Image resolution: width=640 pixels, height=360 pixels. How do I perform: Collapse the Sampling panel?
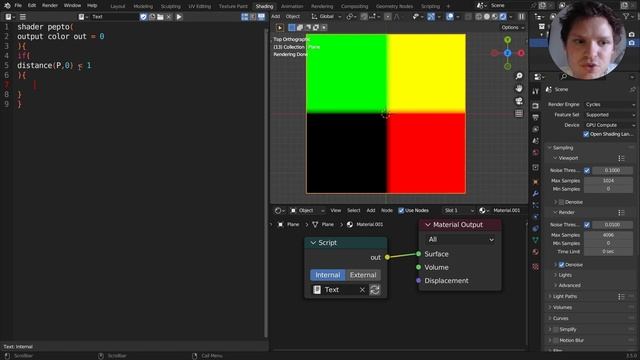tap(563, 148)
